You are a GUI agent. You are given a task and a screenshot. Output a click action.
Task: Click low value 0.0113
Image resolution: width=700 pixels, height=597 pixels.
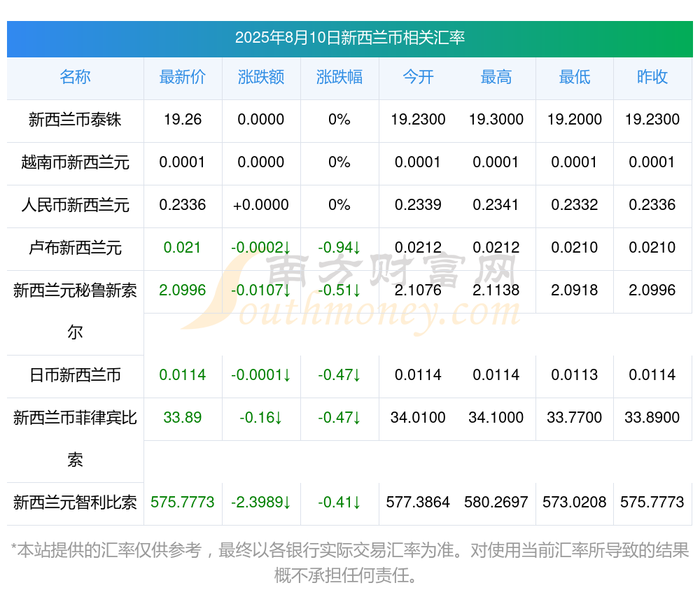[575, 375]
